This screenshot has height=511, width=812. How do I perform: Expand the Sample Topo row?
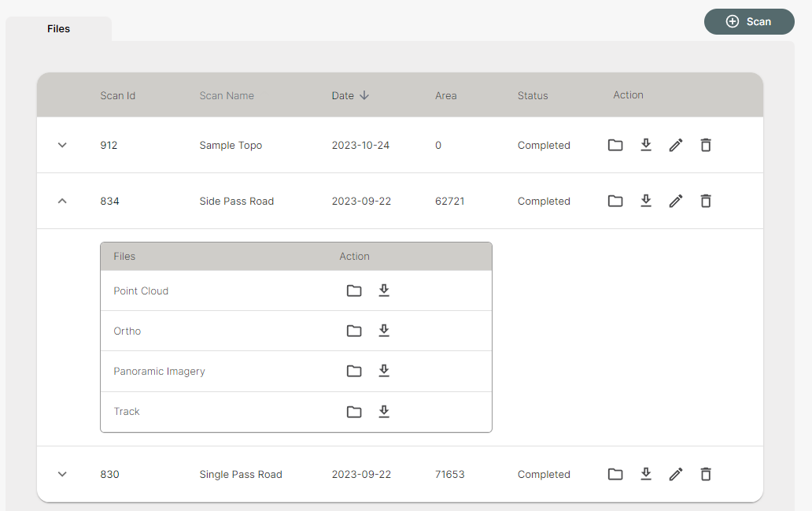pos(63,145)
